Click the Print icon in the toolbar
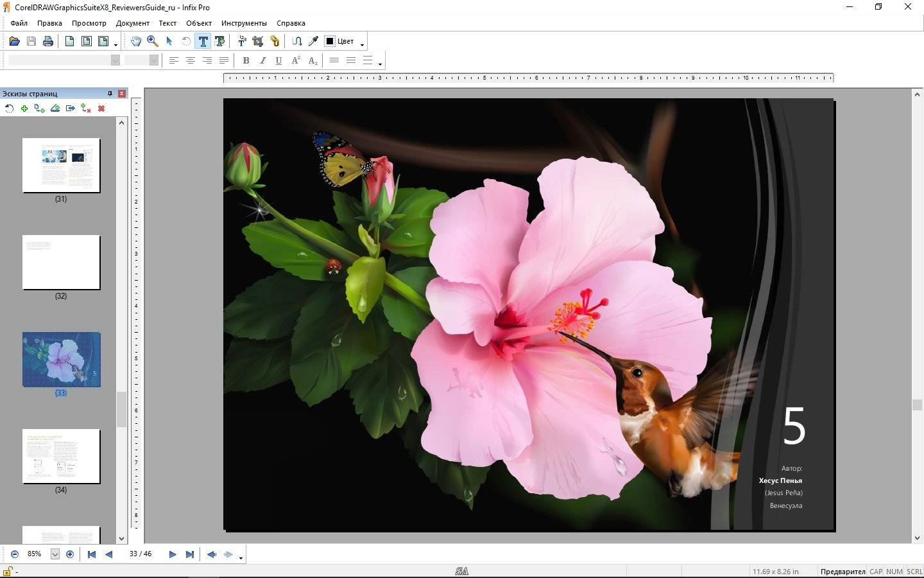Viewport: 924px width, 578px height. (x=48, y=41)
